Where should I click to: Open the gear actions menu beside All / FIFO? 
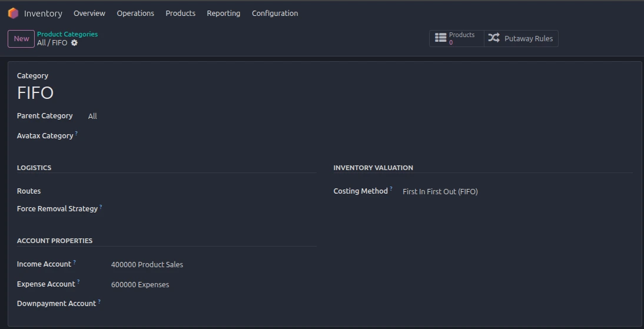74,43
